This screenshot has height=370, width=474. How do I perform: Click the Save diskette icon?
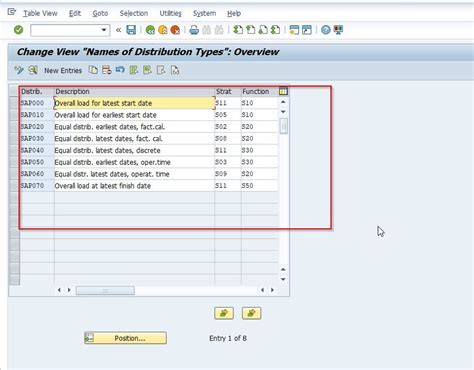click(131, 30)
